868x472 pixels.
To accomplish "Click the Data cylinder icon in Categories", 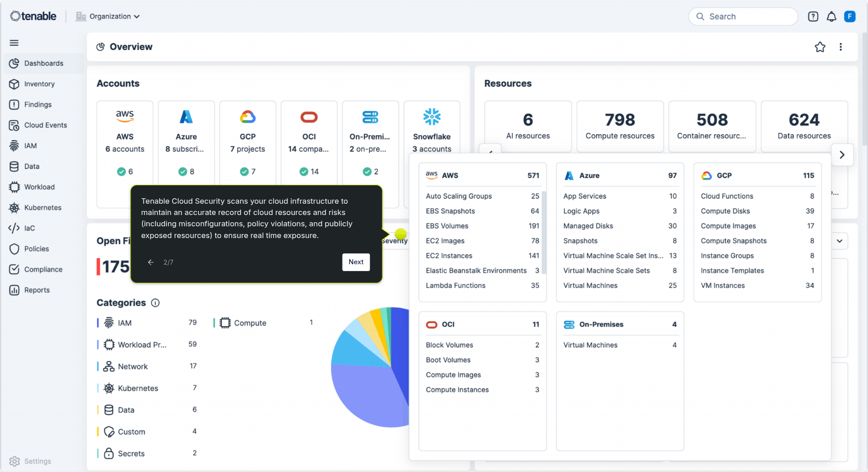I will click(x=109, y=410).
